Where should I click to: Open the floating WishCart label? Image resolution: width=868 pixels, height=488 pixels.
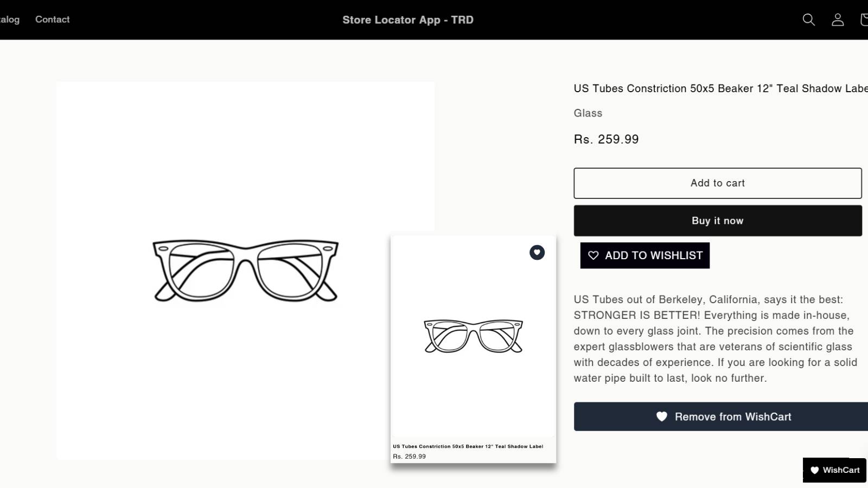point(841,470)
